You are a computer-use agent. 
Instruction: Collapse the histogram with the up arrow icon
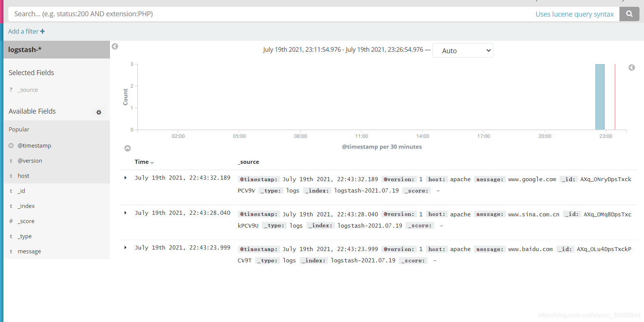(128, 148)
